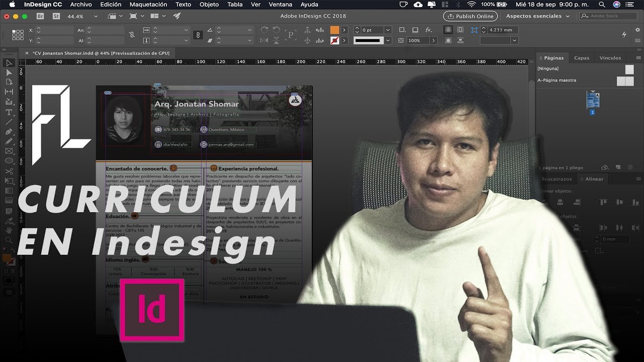644x362 pixels.
Task: Select the Ellipse tool
Action: click(x=9, y=161)
